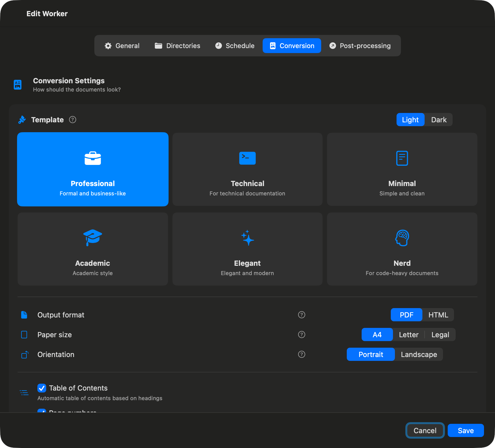Image resolution: width=495 pixels, height=448 pixels.
Task: Open help for Template section
Action: tap(73, 120)
